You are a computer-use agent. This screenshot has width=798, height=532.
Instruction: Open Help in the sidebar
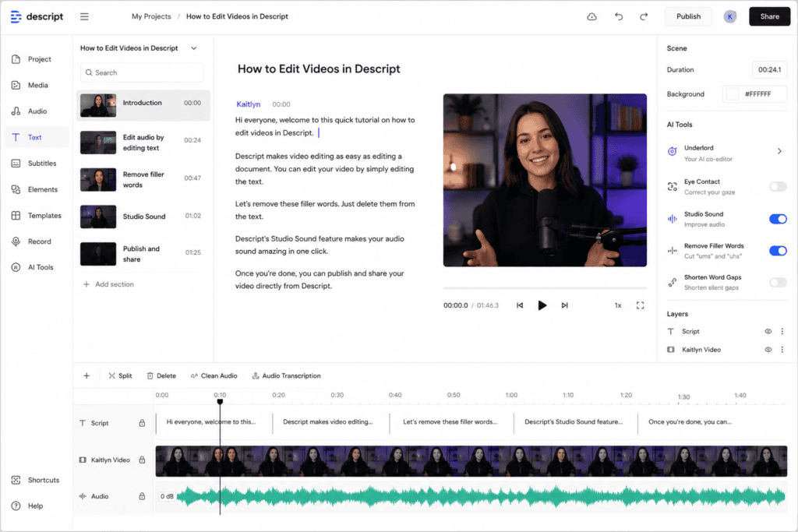coord(37,506)
